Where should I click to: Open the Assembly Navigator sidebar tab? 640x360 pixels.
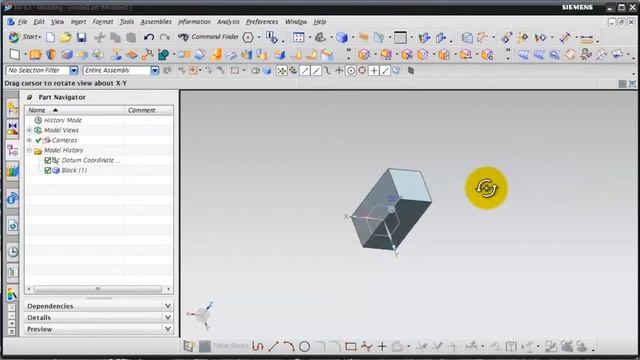tap(13, 108)
